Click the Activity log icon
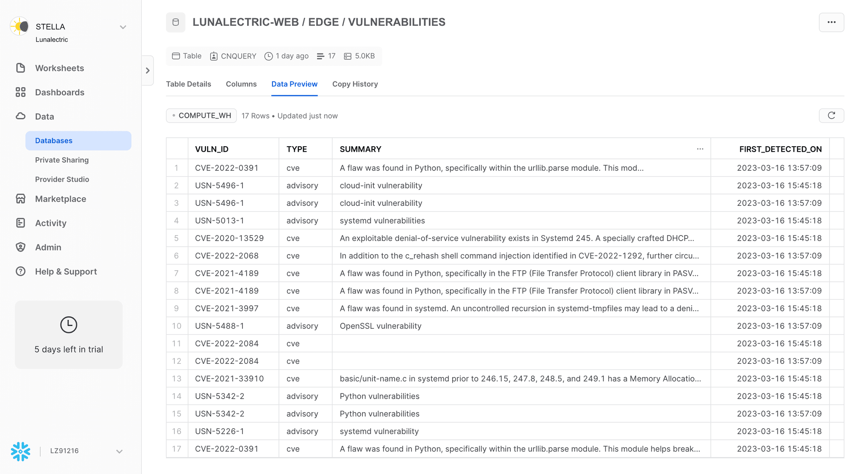 point(20,223)
